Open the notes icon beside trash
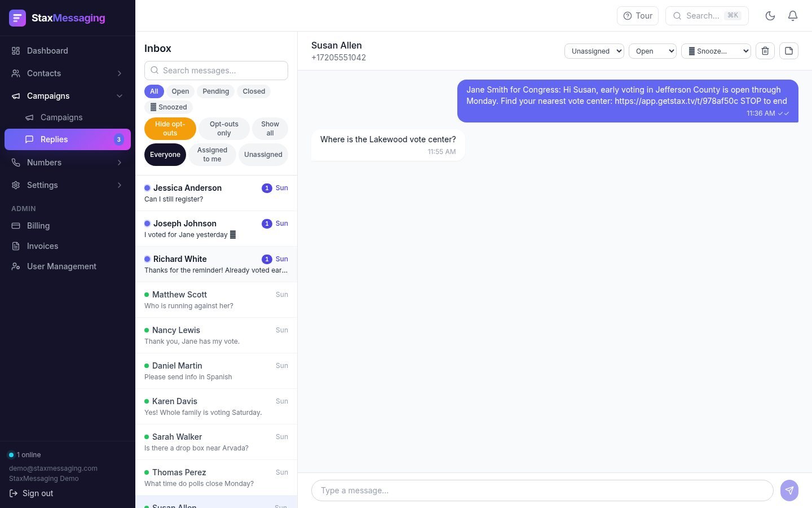 point(789,51)
